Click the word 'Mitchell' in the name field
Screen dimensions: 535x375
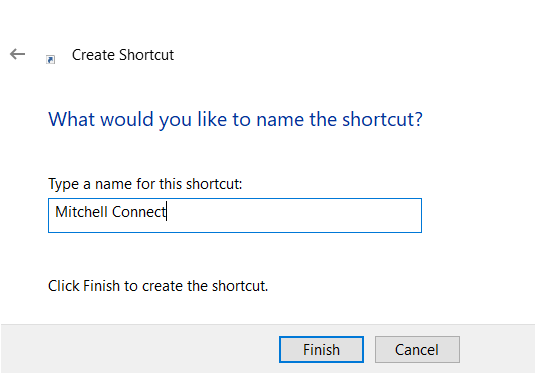point(82,212)
